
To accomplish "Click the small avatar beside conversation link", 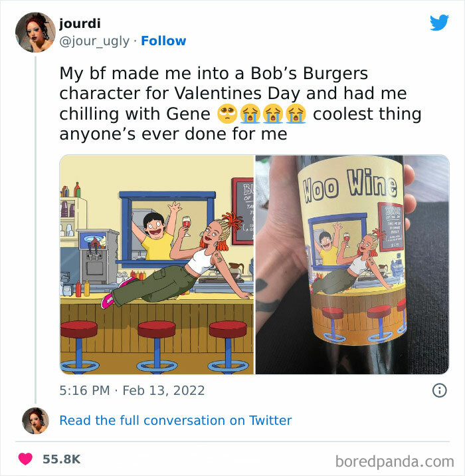I will (x=35, y=420).
